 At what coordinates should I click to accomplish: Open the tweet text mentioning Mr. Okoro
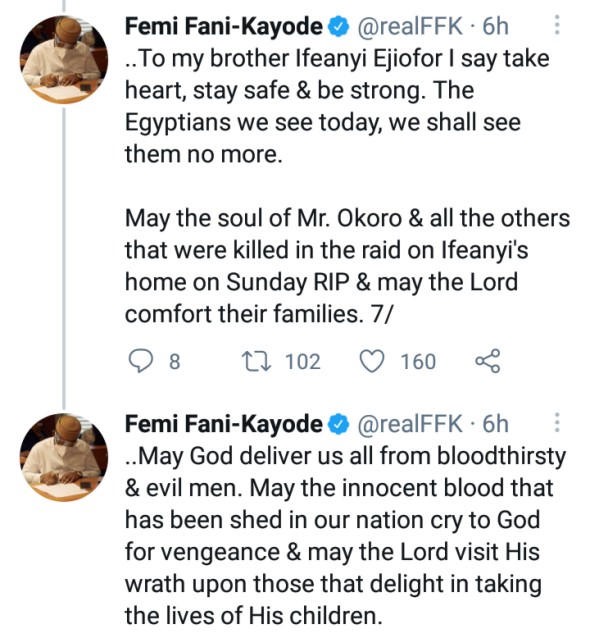(347, 266)
